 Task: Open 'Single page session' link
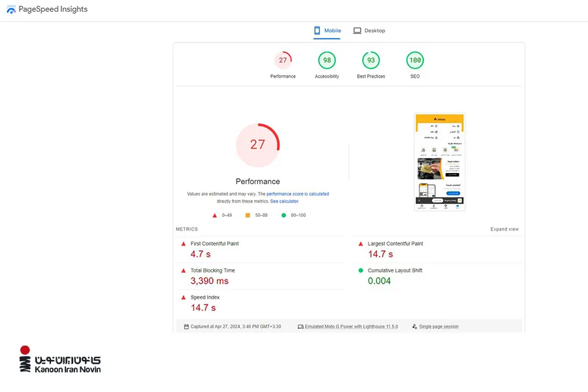point(439,327)
